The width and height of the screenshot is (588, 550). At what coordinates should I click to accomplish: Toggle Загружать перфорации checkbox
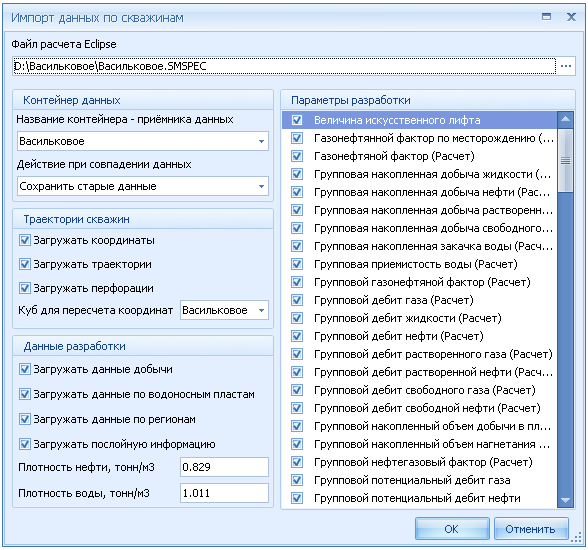(25, 288)
